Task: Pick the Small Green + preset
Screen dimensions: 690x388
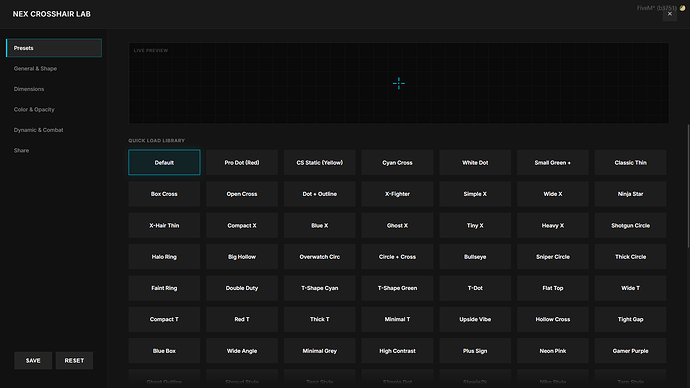Action: (553, 162)
